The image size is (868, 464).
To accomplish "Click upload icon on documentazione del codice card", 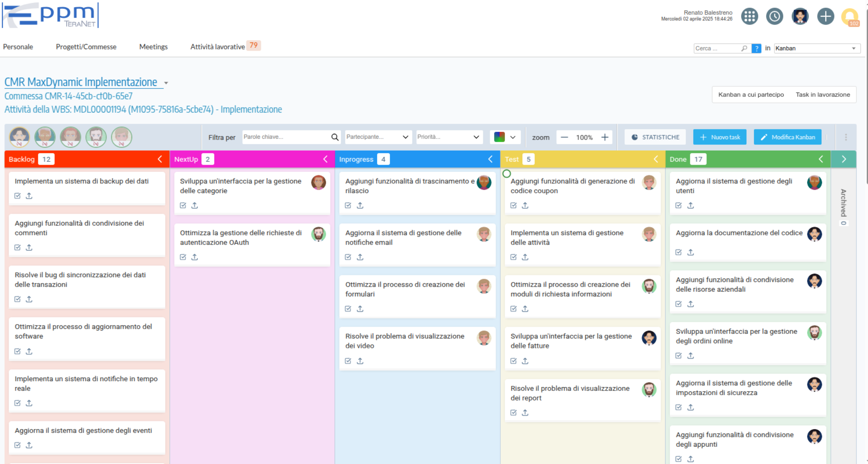I will [690, 252].
